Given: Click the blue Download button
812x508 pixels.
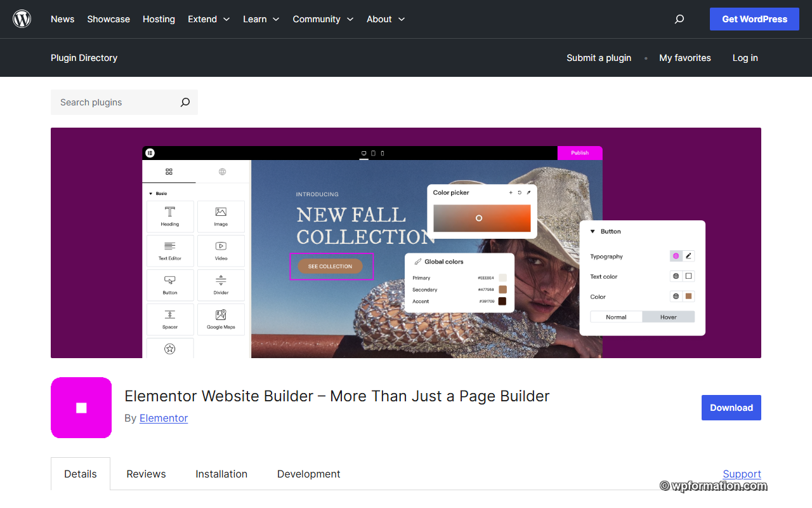Looking at the screenshot, I should [731, 408].
